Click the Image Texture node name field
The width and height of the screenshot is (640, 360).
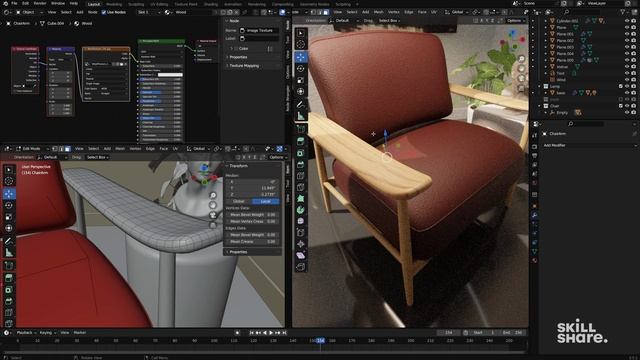pos(259,31)
